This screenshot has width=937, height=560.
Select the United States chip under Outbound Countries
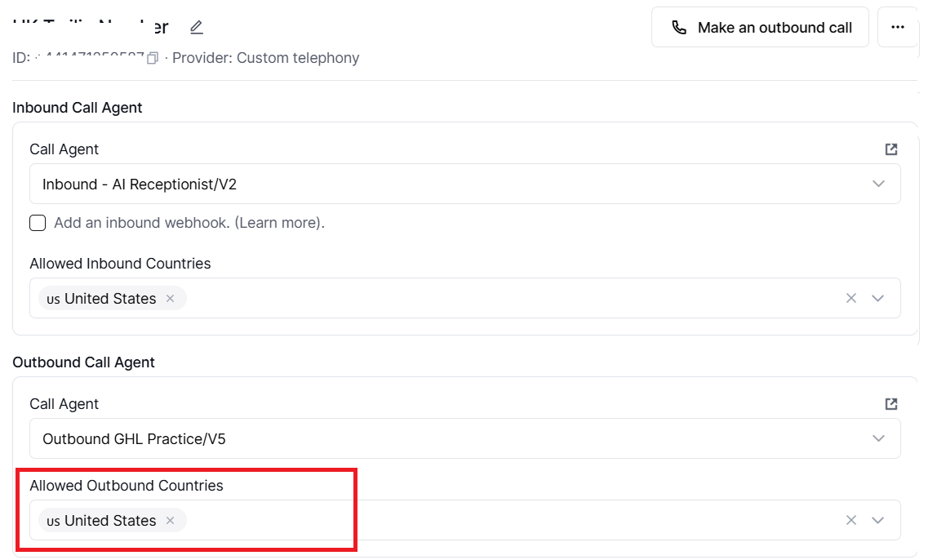point(103,521)
